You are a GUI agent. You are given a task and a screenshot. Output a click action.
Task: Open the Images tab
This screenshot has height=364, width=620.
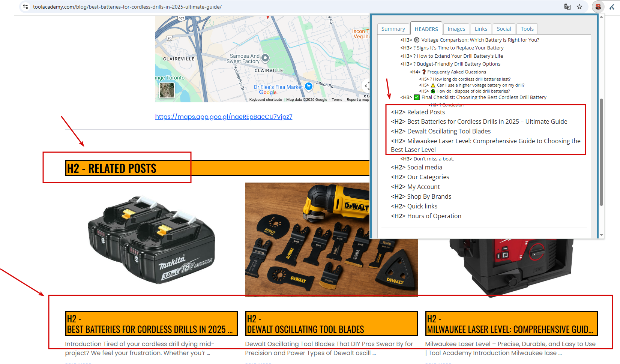(456, 29)
